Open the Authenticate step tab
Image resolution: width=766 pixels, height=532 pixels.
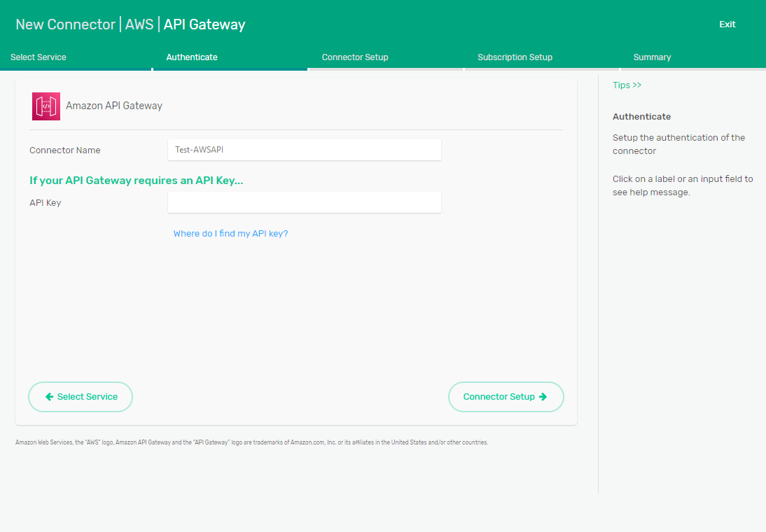tap(192, 57)
